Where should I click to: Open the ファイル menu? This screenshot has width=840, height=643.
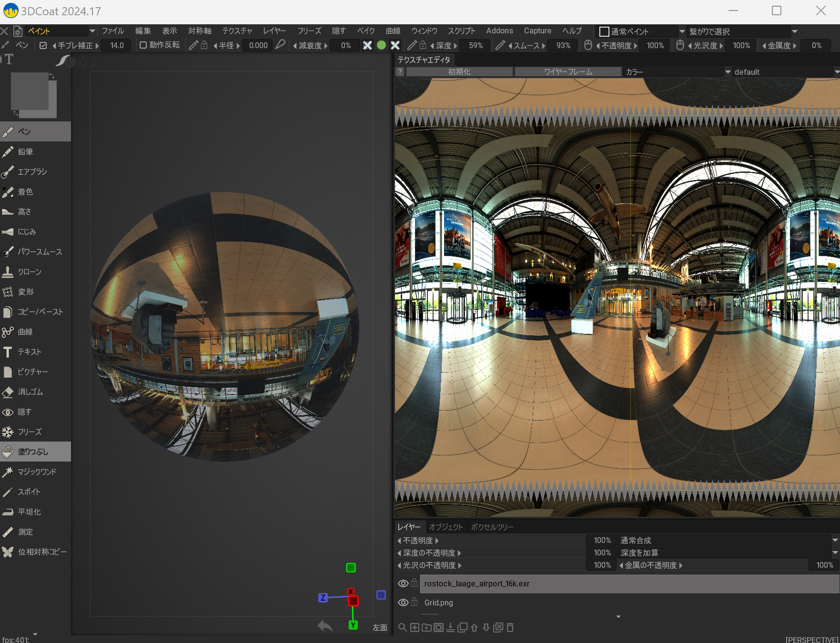pyautogui.click(x=112, y=31)
